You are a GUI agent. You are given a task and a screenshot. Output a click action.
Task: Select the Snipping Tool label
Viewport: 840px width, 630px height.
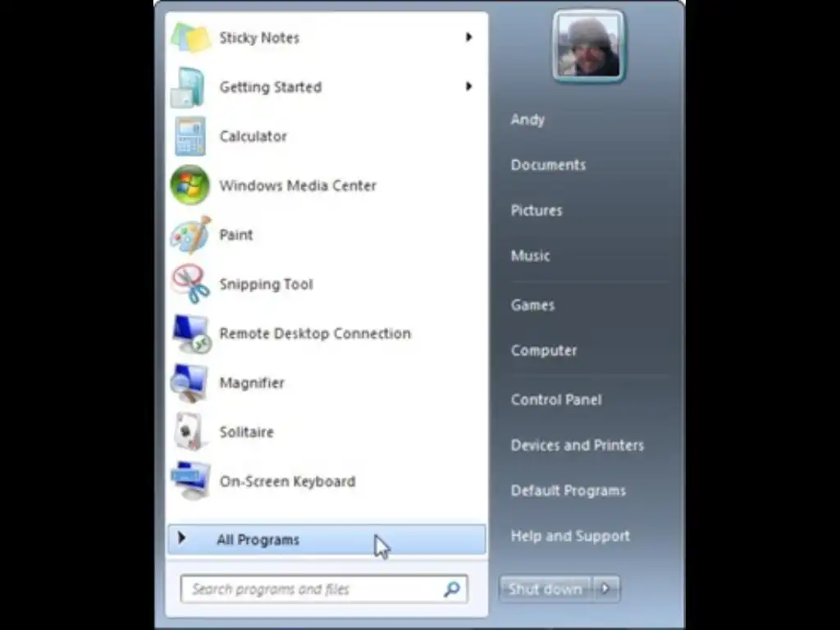pos(266,285)
